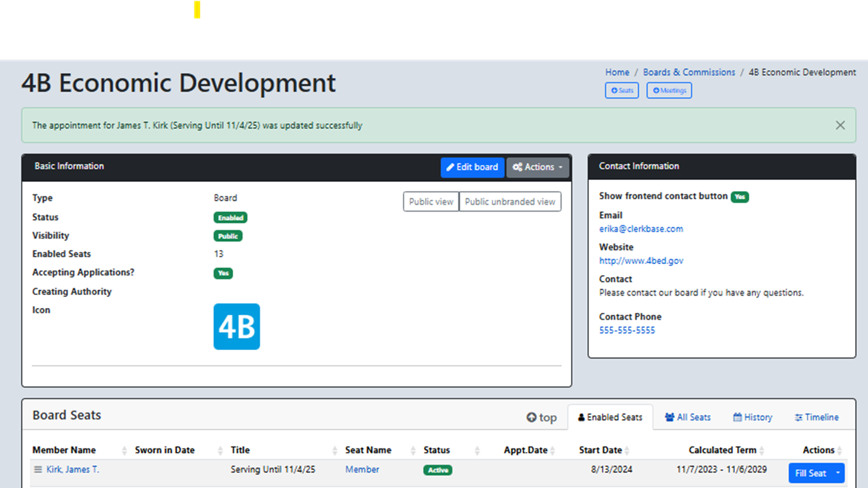
Task: Open the Public unbranded view
Action: [510, 202]
